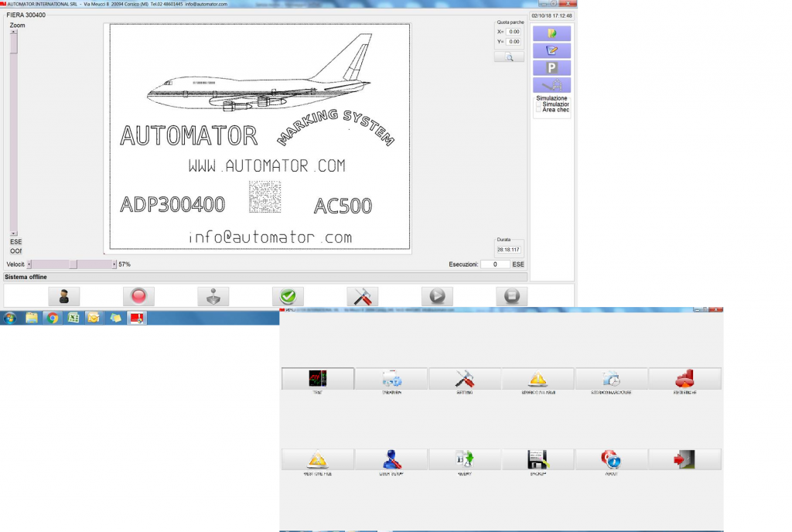Open file using the folder icon button
The width and height of the screenshot is (792, 532).
point(551,33)
